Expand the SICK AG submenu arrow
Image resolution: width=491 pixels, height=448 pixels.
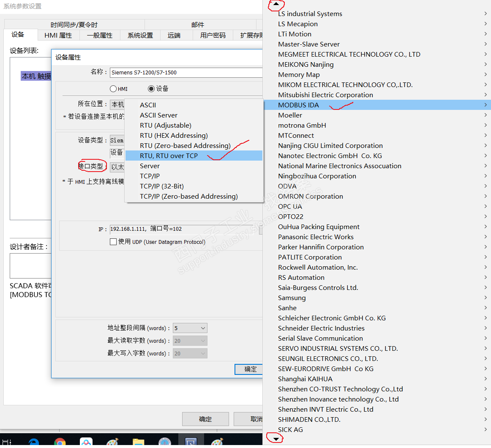pyautogui.click(x=486, y=429)
